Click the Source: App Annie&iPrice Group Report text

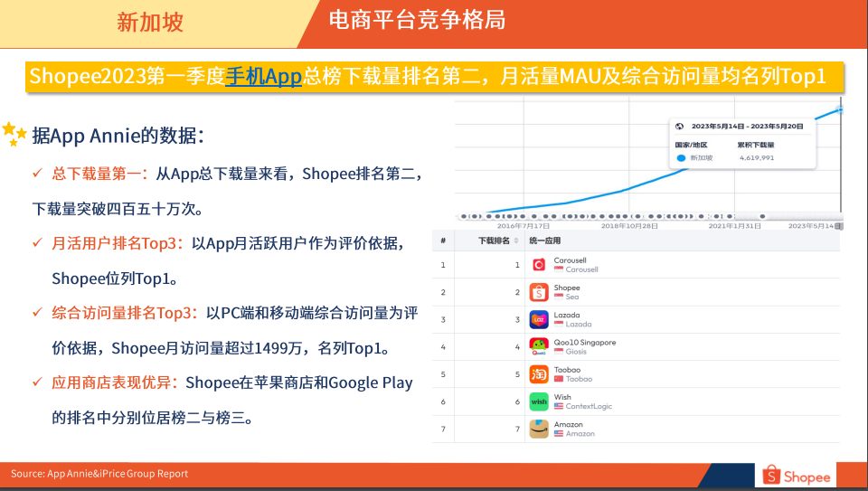99,474
